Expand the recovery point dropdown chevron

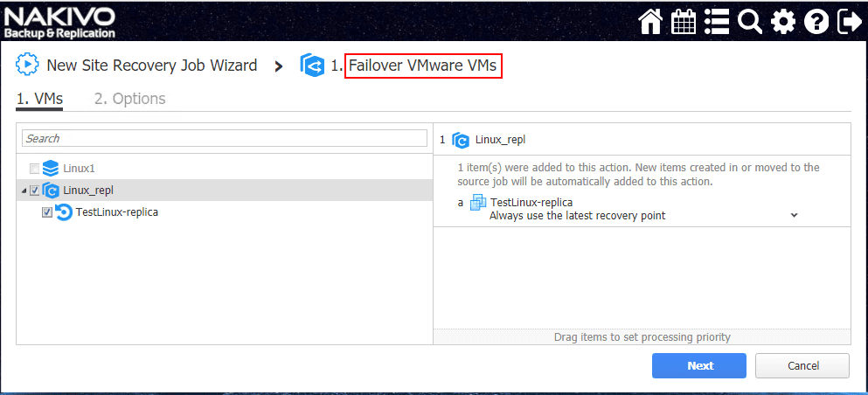pyautogui.click(x=794, y=215)
